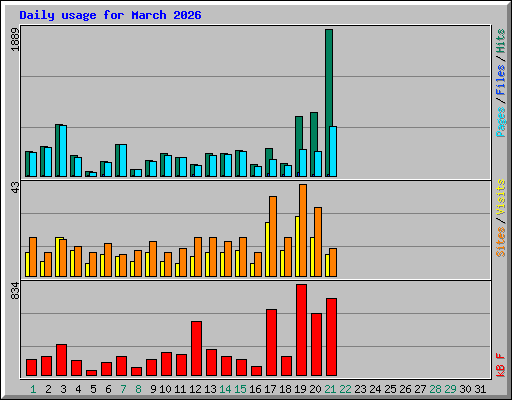512x400 pixels.
Task: Click the orange bar for day 17
Action: click(x=273, y=236)
